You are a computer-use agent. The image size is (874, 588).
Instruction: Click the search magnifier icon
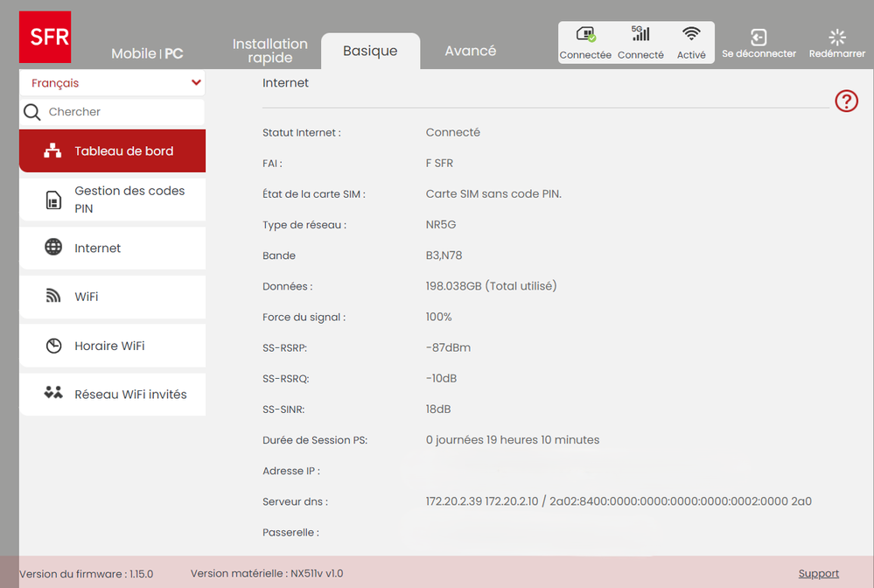coord(32,112)
